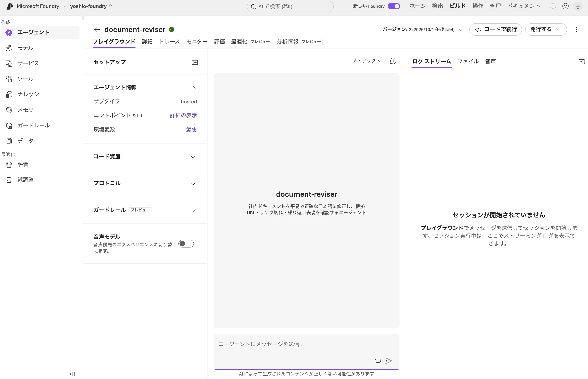Image resolution: width=588 pixels, height=379 pixels.
Task: Collapse the エージェント情報 section
Action: [193, 87]
